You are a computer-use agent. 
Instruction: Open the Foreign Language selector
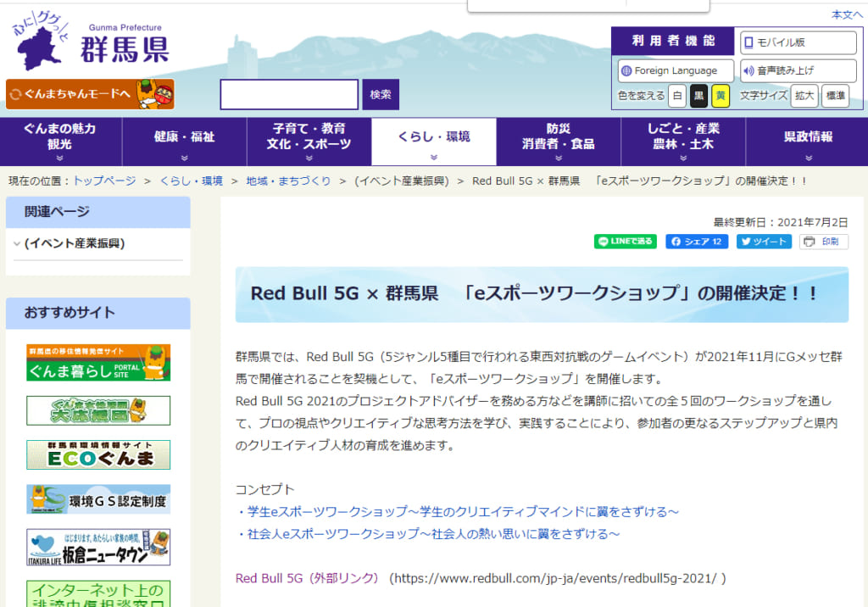click(676, 70)
